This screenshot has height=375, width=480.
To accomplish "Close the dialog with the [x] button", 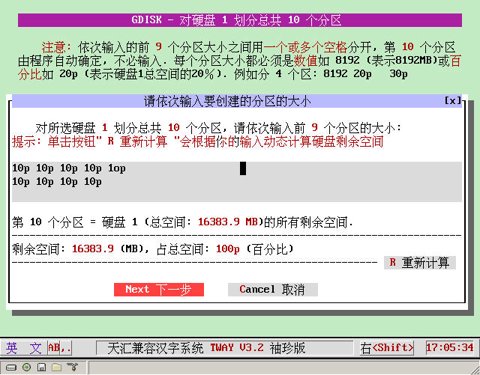I will coord(453,100).
